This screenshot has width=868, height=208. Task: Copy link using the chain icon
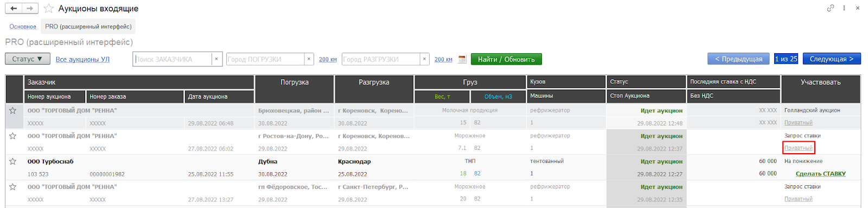tap(830, 8)
